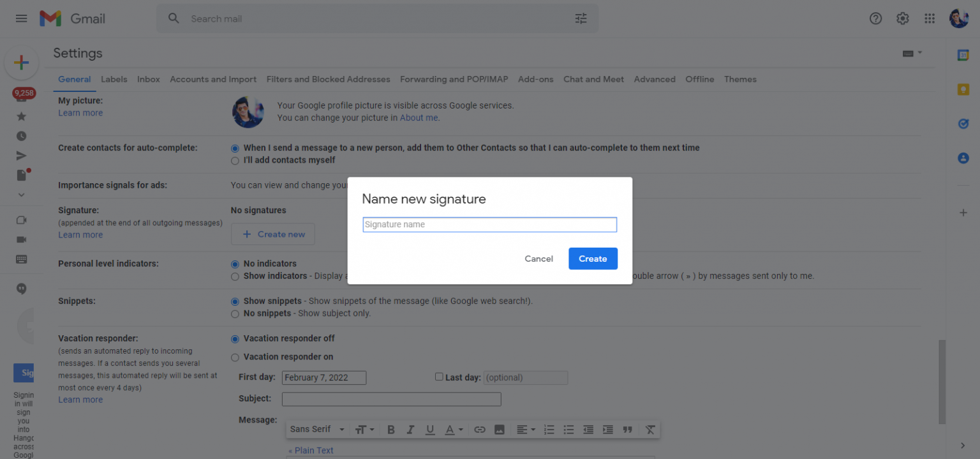Image resolution: width=980 pixels, height=459 pixels.
Task: Open the Themes settings tab
Action: click(x=740, y=79)
